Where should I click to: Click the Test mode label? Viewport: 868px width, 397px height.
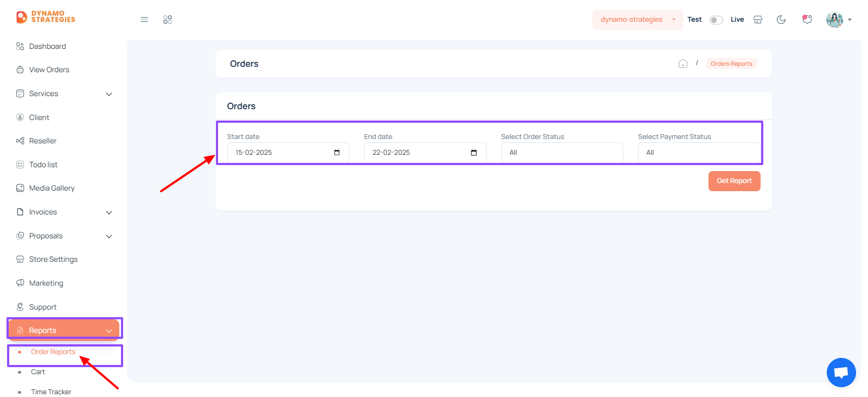pos(694,20)
